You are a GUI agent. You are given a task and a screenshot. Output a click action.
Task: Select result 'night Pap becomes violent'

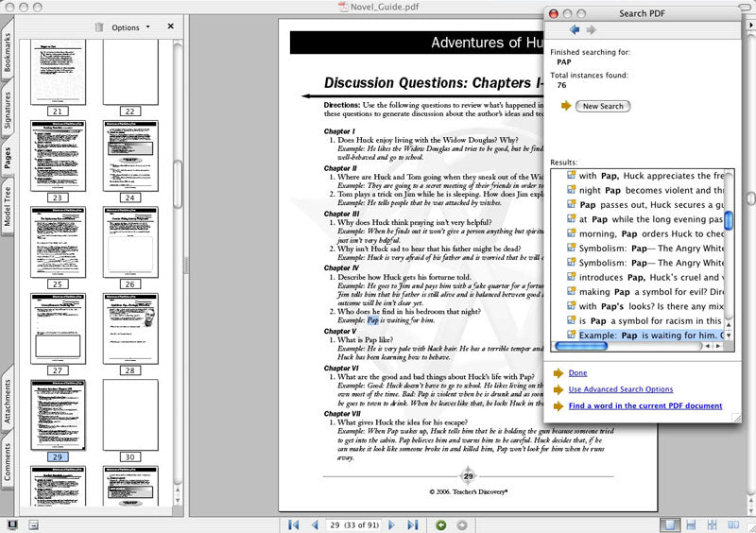tap(645, 190)
